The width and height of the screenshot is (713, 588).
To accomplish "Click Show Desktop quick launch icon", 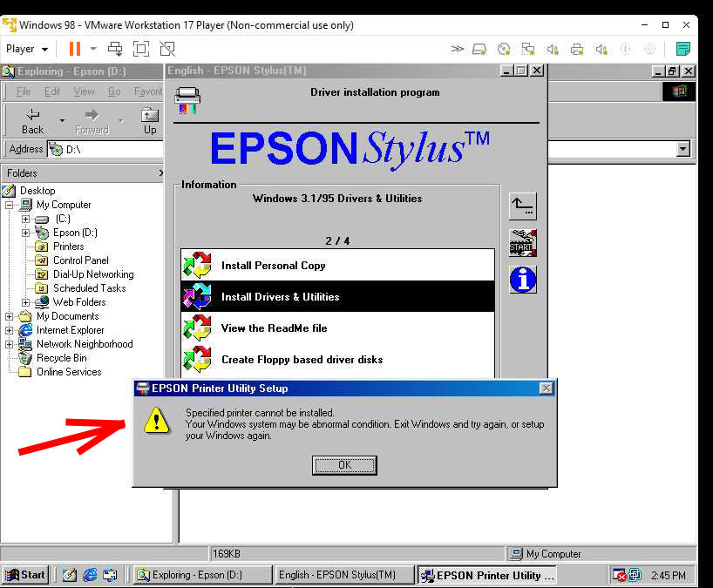I will (x=70, y=575).
